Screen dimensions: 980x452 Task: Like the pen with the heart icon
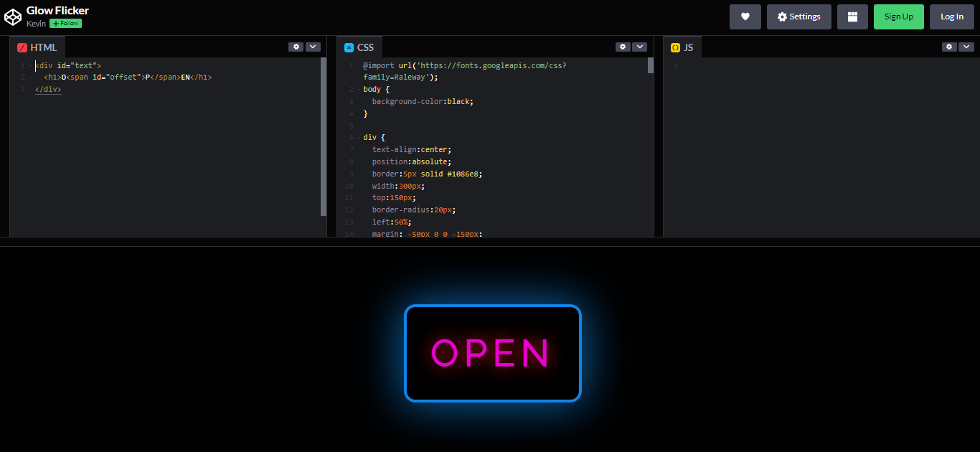[x=745, y=16]
